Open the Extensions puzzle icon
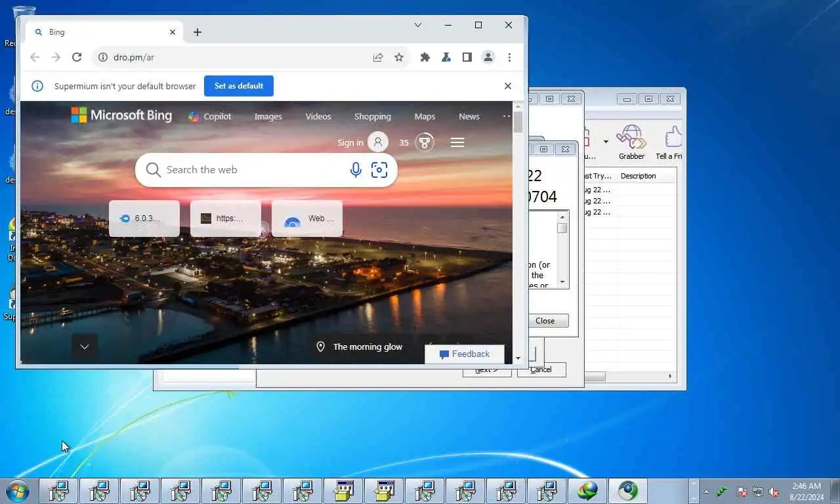This screenshot has height=504, width=840. coord(425,57)
